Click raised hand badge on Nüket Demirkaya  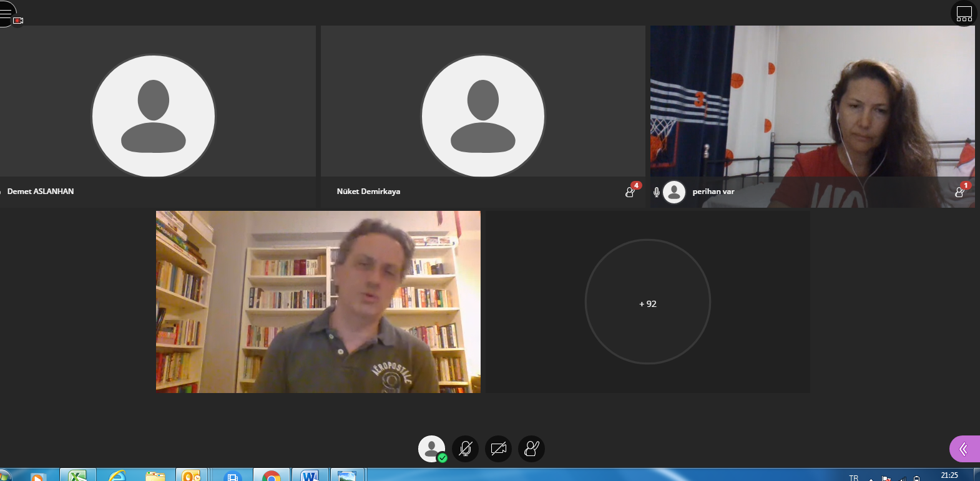pyautogui.click(x=631, y=191)
